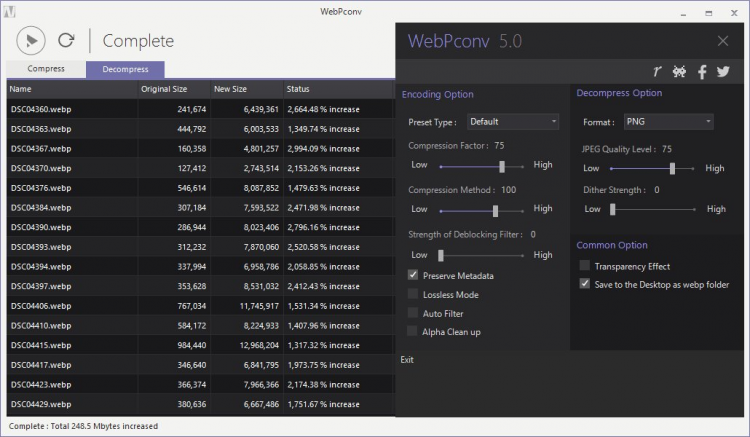
Task: Select row DSC04423.webp
Action: tap(201, 384)
